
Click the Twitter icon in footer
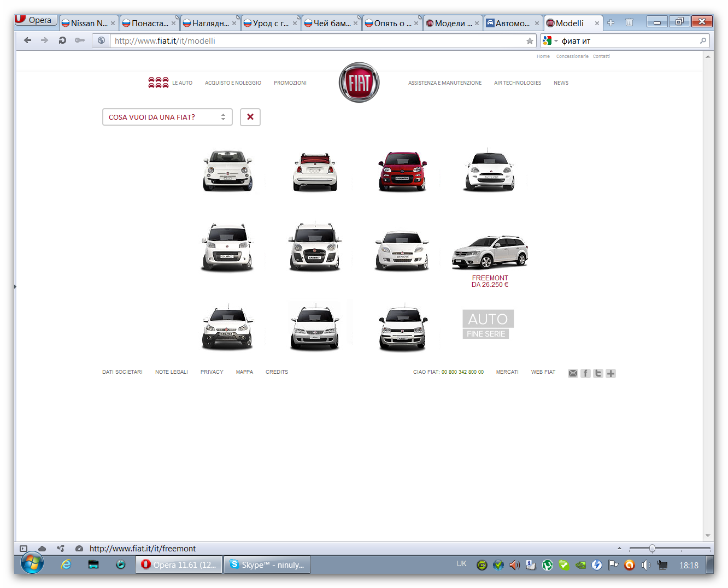598,373
